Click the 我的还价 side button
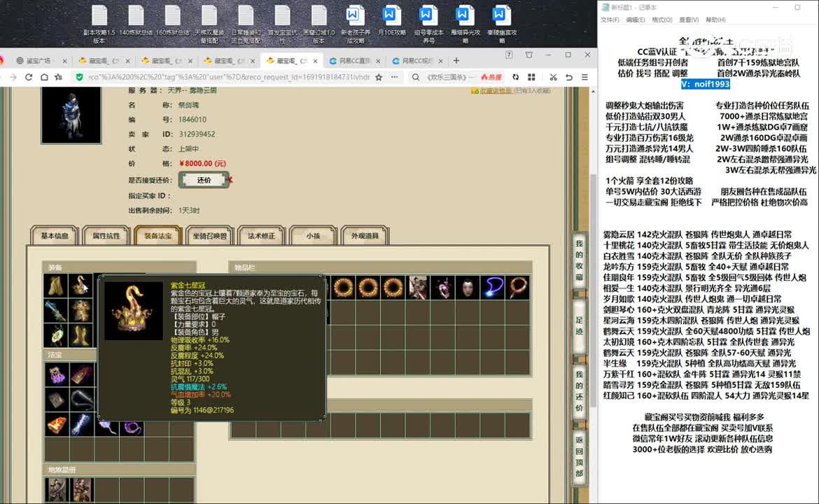Screen dimensions: 819x504 (579, 391)
